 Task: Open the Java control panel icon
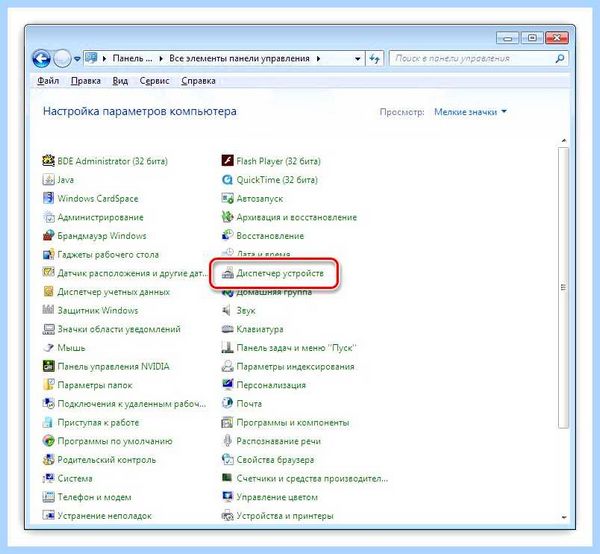pyautogui.click(x=48, y=179)
